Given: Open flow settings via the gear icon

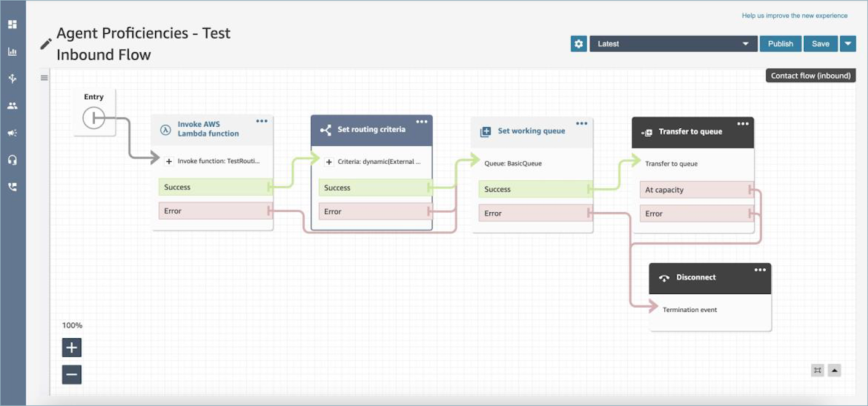Looking at the screenshot, I should tap(578, 44).
